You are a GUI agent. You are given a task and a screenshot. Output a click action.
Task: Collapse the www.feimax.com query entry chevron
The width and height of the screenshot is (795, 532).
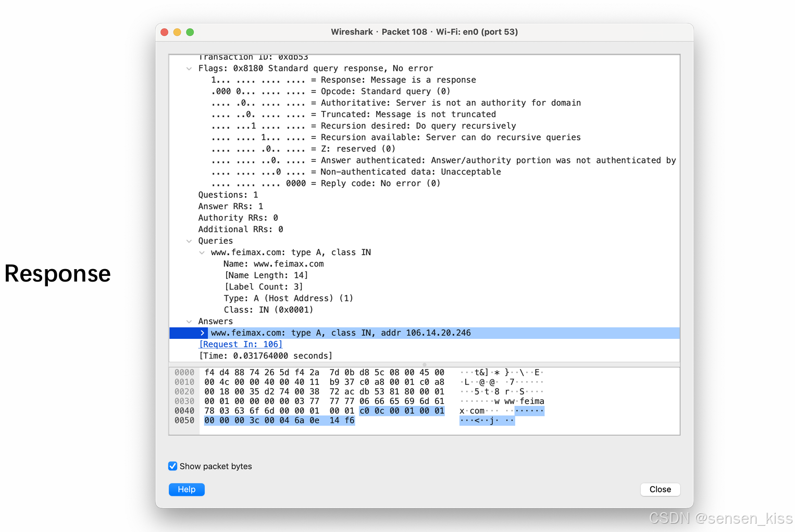click(x=202, y=252)
